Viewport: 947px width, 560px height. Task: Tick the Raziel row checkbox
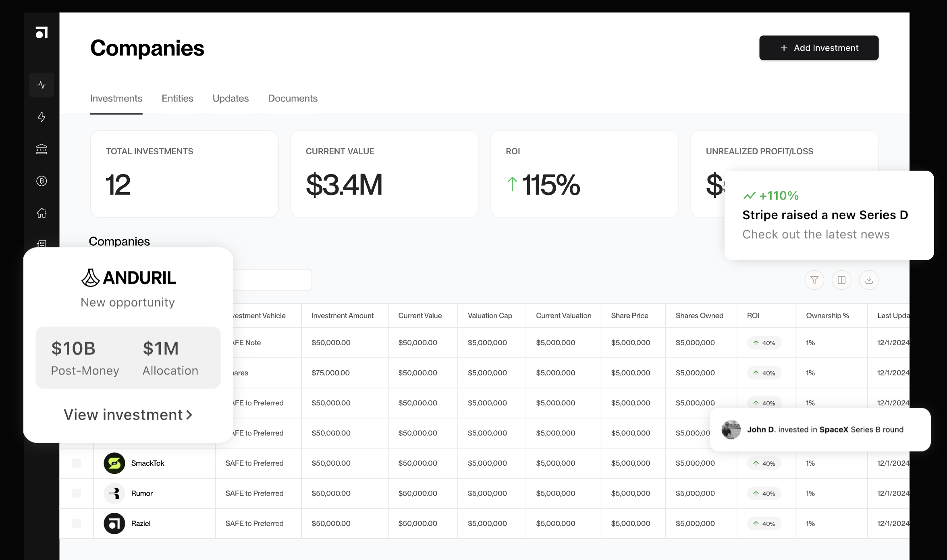[76, 523]
